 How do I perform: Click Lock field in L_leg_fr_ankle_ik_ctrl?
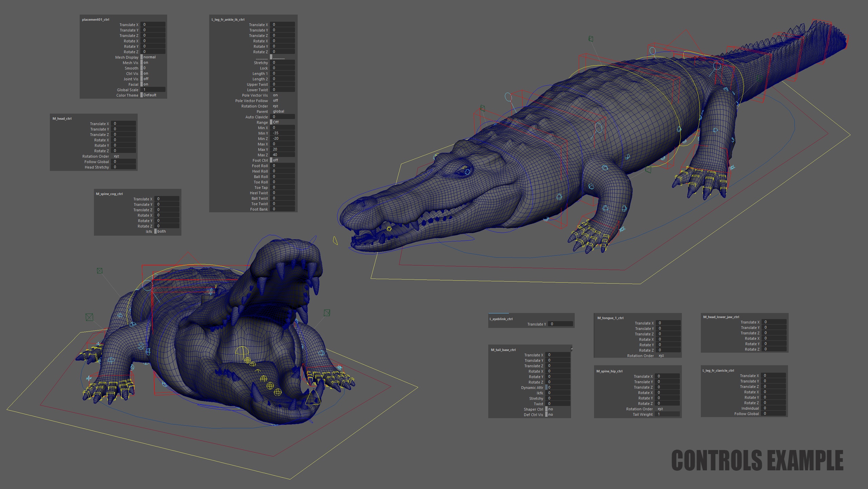pos(282,68)
